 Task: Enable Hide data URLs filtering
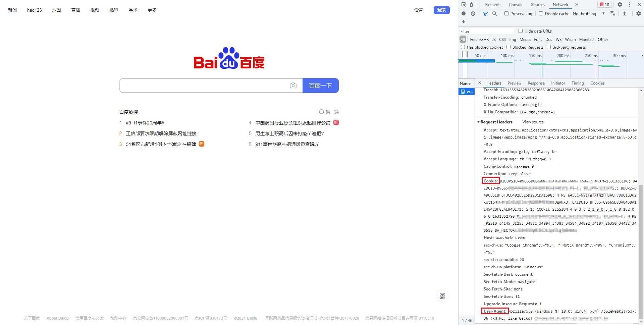(x=521, y=31)
